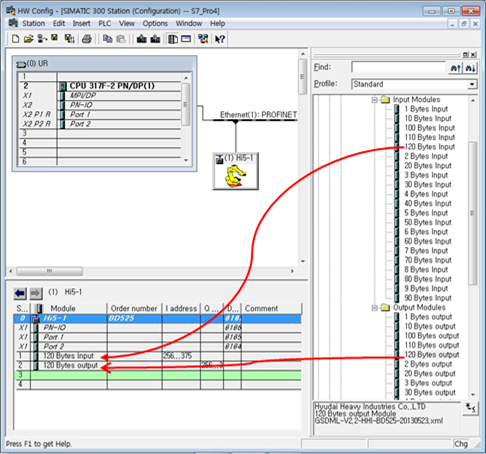486x454 pixels.
Task: Click the network configuration toolbar icon
Action: (203, 39)
